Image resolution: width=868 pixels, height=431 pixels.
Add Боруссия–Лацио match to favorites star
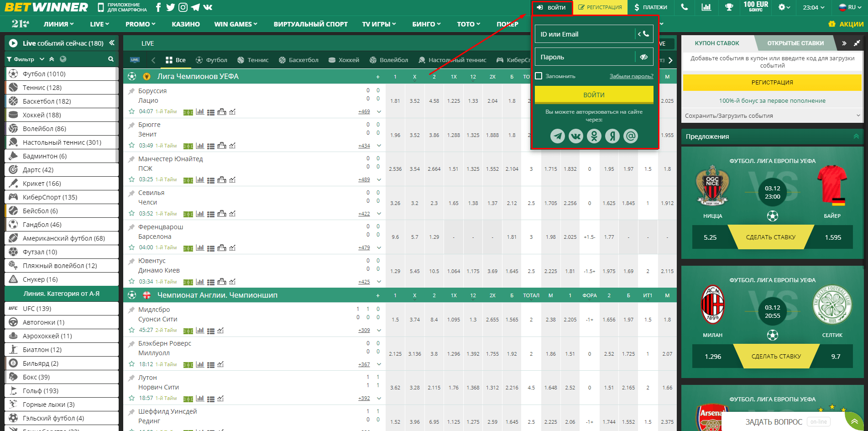click(x=132, y=111)
